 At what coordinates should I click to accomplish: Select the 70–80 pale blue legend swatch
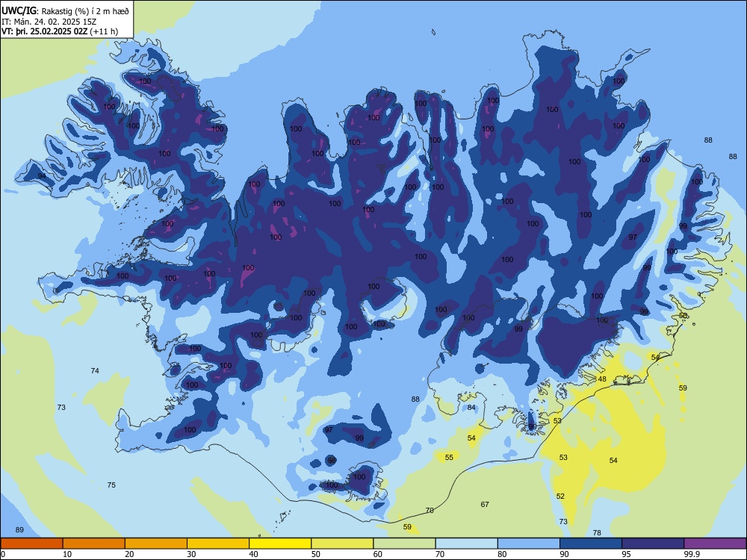[466, 544]
